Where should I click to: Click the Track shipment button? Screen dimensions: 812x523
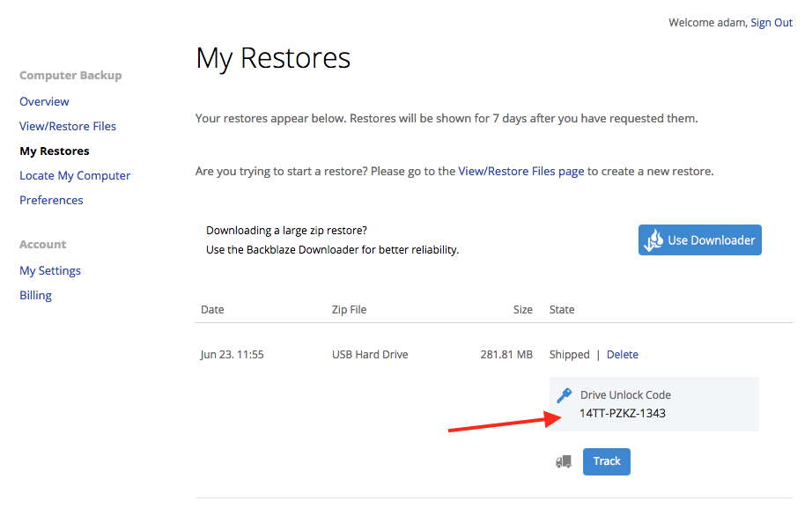607,461
